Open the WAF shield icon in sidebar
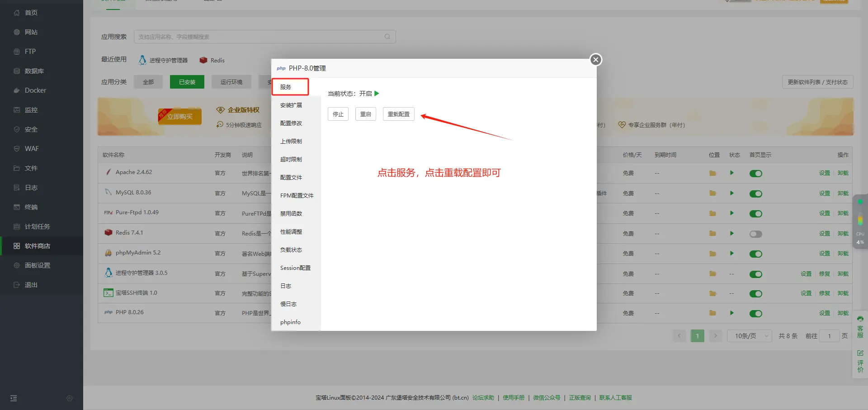 pyautogui.click(x=17, y=149)
